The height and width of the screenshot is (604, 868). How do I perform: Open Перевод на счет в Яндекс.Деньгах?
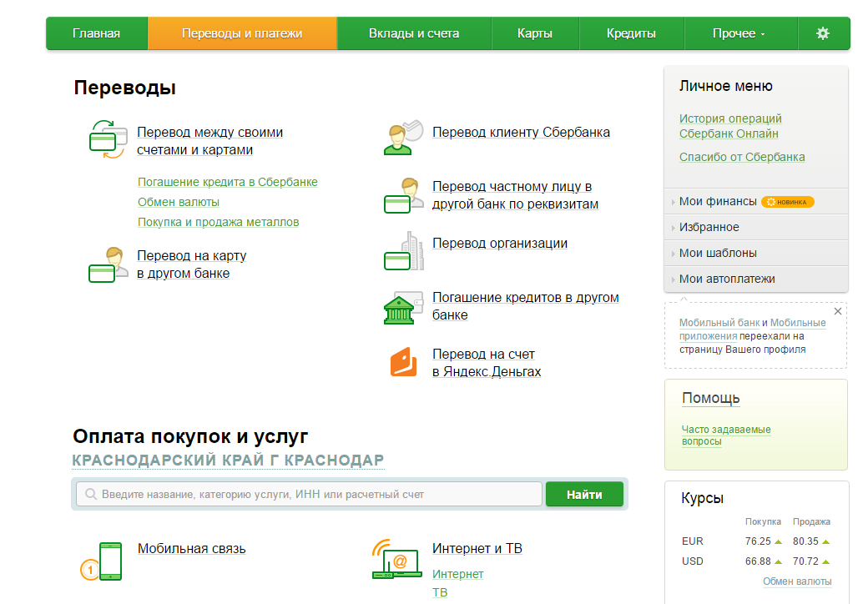pos(487,363)
